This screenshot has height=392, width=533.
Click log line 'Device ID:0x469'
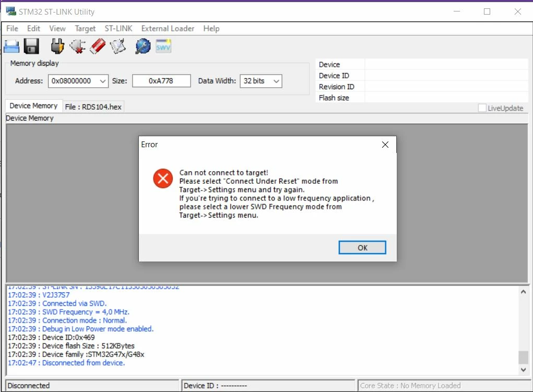pos(51,337)
